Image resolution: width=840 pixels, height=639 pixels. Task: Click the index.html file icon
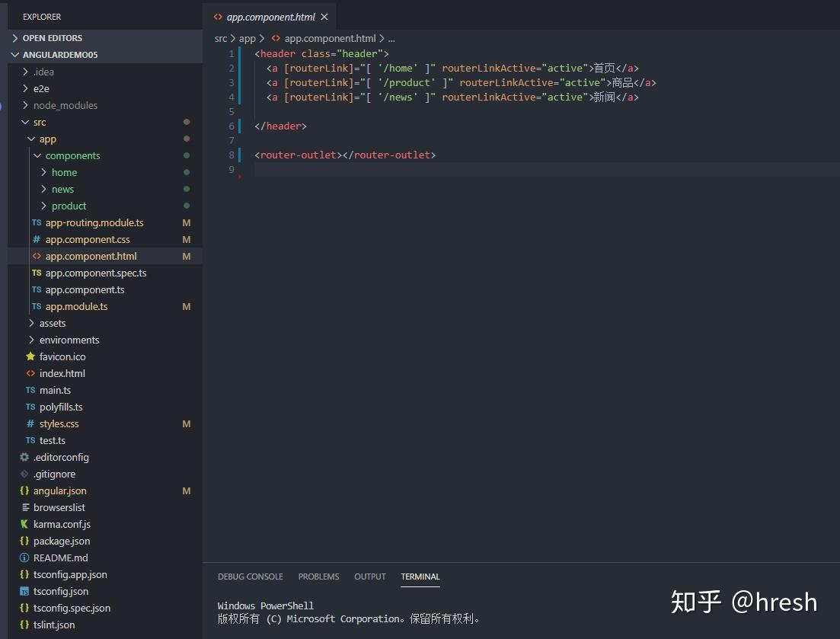pos(30,373)
